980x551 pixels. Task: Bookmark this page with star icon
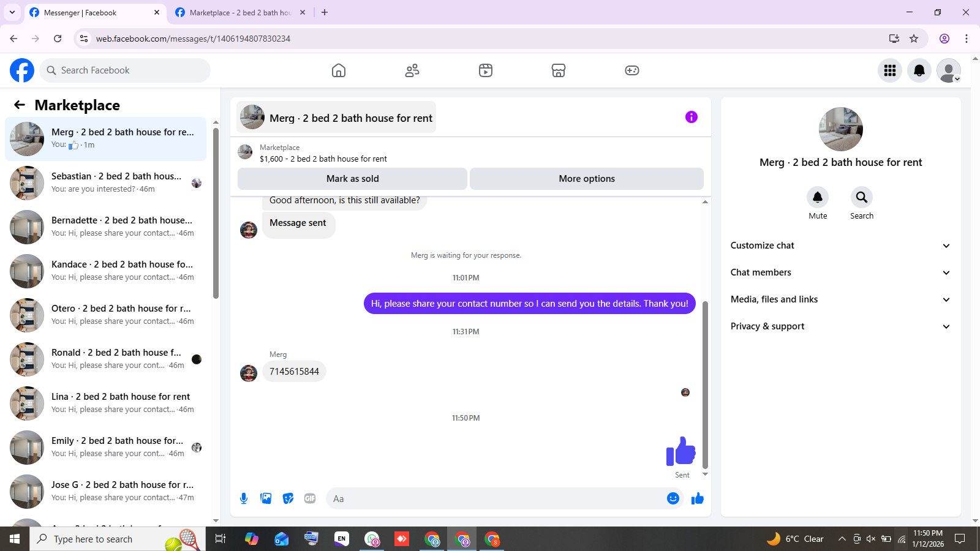(914, 39)
